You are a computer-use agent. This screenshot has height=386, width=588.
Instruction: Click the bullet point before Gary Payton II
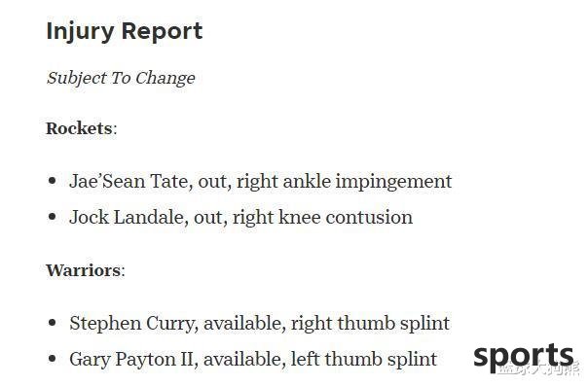pos(53,359)
